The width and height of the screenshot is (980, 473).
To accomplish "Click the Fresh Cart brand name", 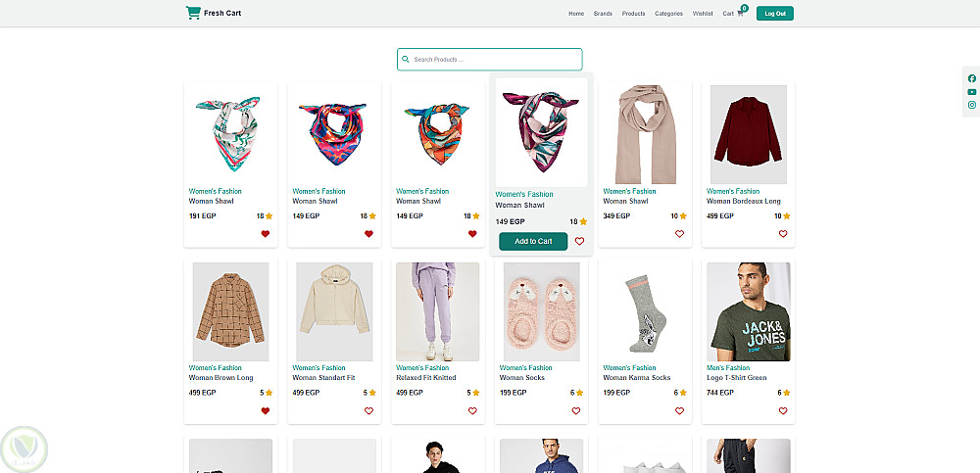I will [222, 13].
